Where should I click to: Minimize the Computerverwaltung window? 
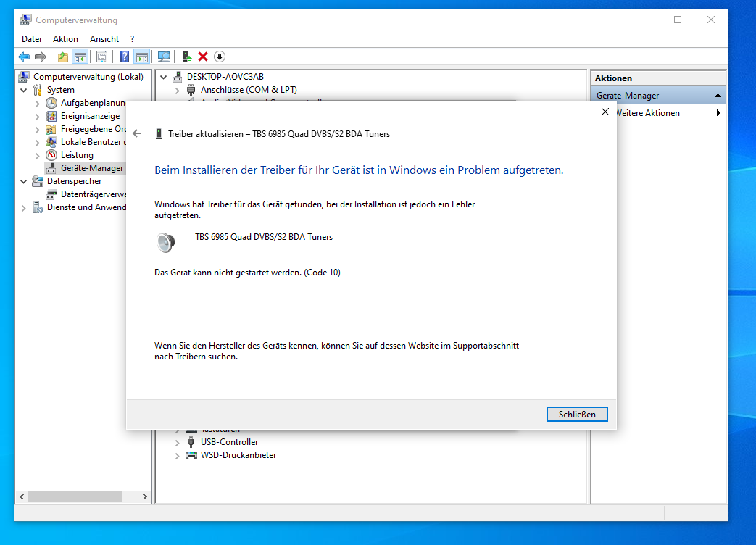pos(645,20)
